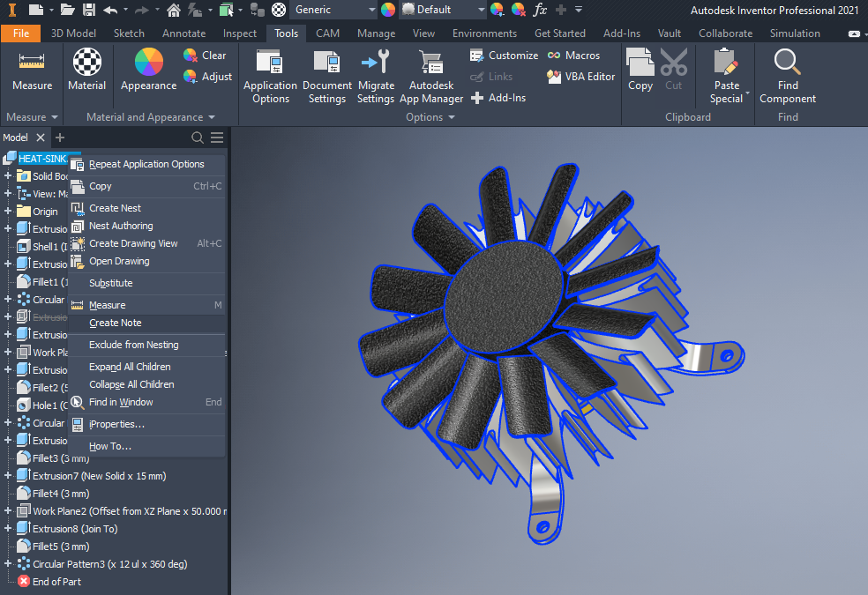This screenshot has width=868, height=595.
Task: Choose How To… in context menu
Action: [x=146, y=446]
